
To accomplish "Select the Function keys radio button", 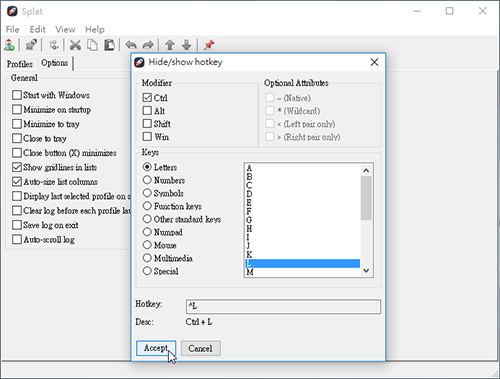I will (x=147, y=206).
